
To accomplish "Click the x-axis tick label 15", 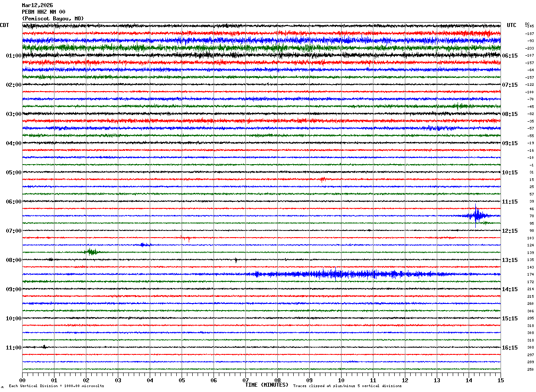I will pyautogui.click(x=501, y=380).
